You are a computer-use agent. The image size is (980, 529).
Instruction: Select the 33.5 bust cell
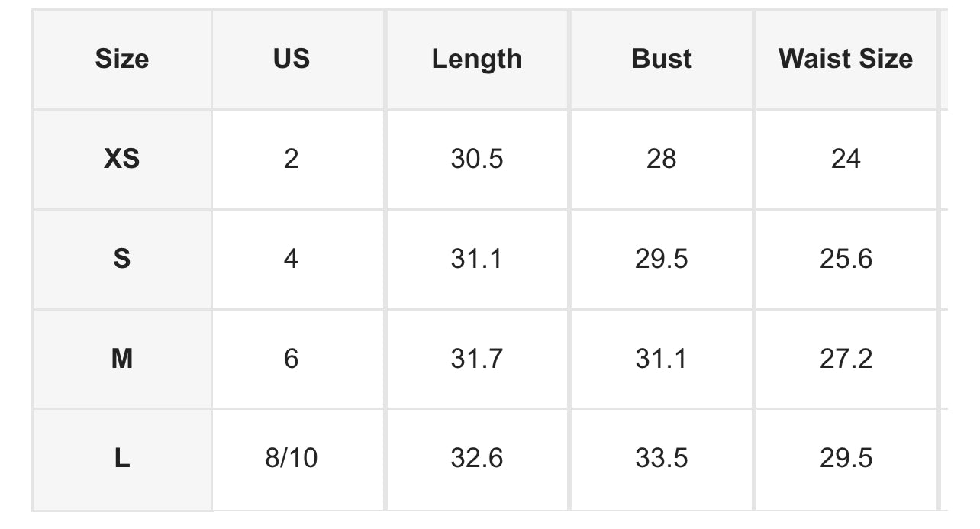(662, 458)
